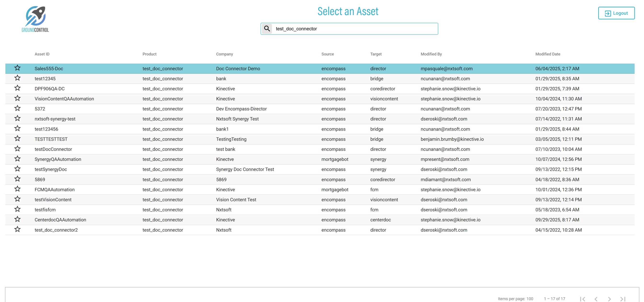Image resolution: width=644 pixels, height=302 pixels.
Task: Toggle star on test_doc_connector2 asset
Action: click(17, 229)
